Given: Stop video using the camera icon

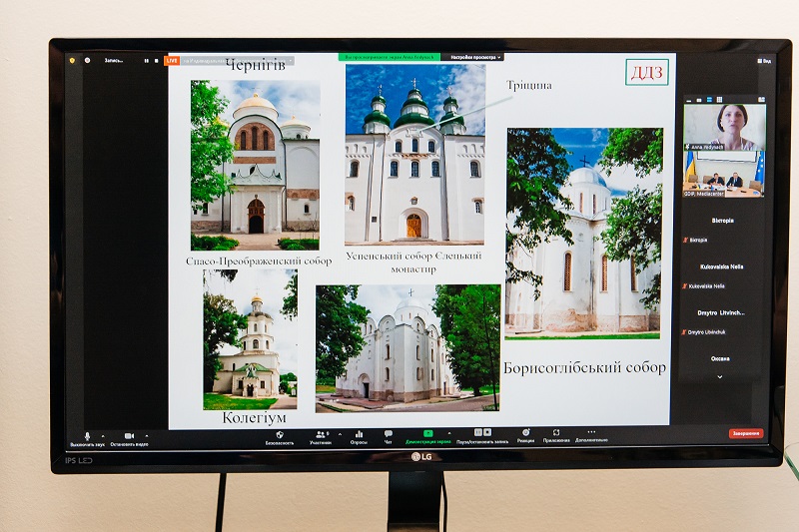Looking at the screenshot, I should pos(129,436).
